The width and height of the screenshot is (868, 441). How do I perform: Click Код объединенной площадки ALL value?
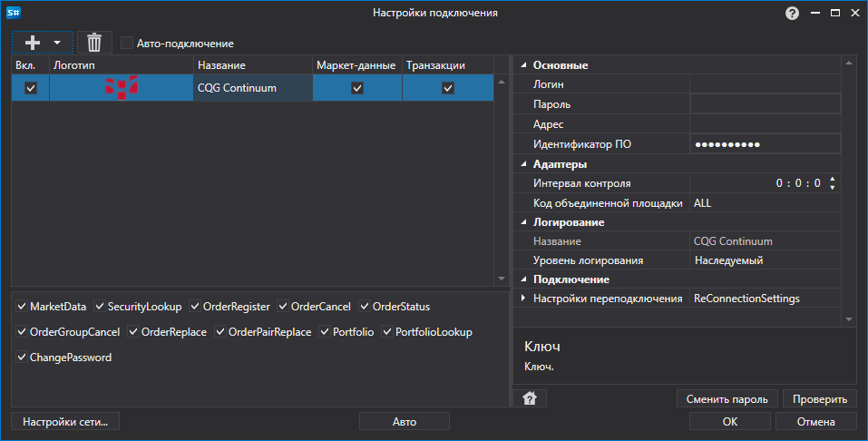tap(765, 202)
